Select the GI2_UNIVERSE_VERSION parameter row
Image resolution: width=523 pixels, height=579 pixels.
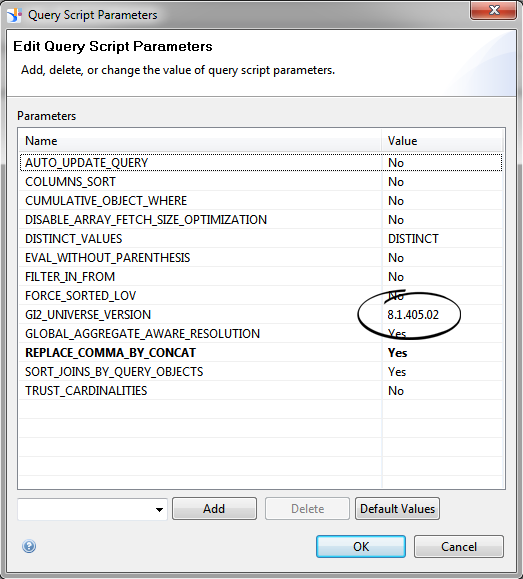point(261,315)
